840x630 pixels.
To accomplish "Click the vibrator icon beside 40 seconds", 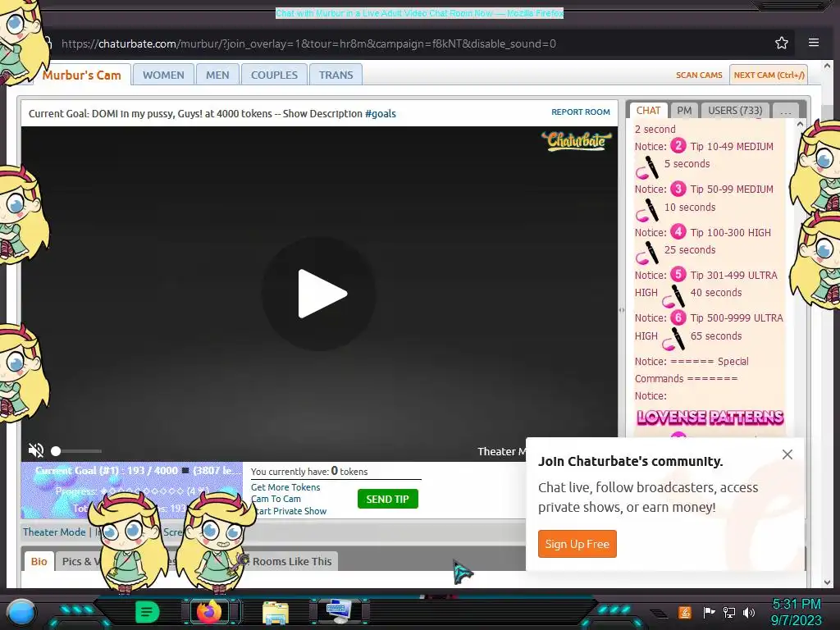I will pos(673,295).
